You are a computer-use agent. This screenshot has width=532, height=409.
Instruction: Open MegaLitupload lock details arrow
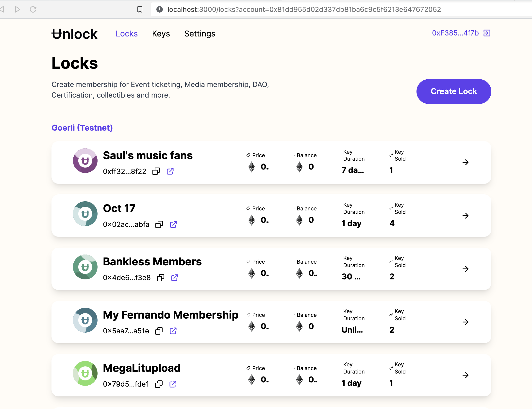465,375
